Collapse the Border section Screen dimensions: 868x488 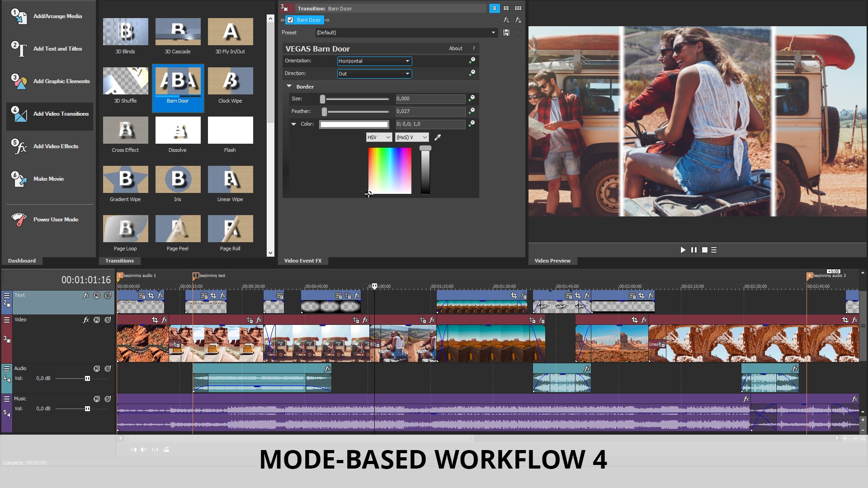click(289, 86)
